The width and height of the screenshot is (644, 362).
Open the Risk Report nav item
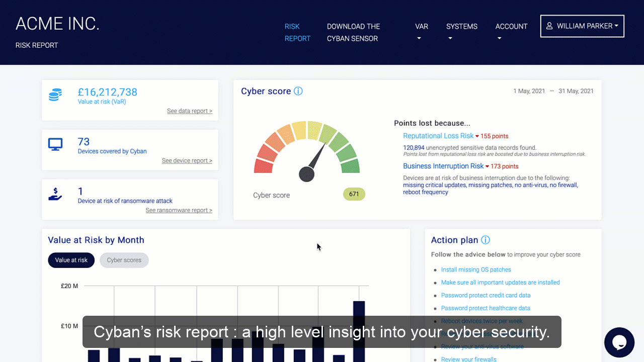pyautogui.click(x=297, y=32)
